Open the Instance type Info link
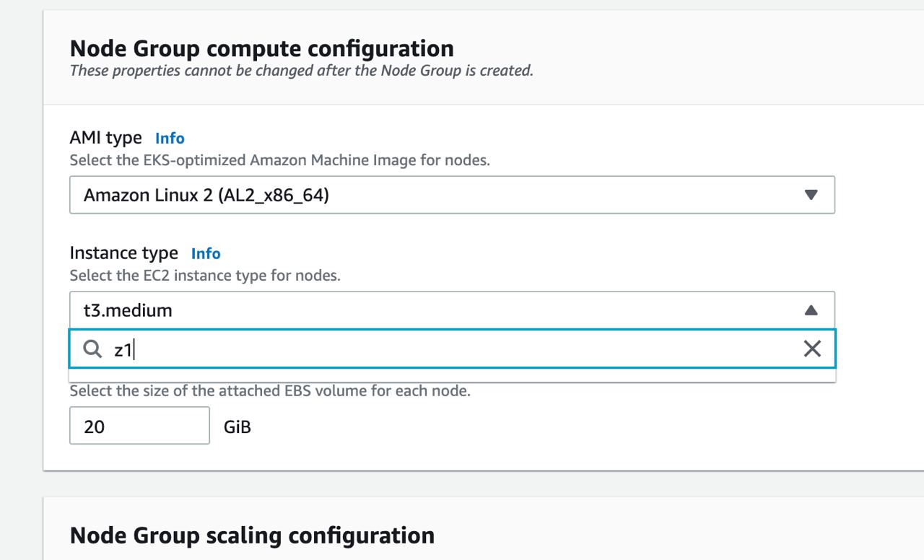 [x=206, y=253]
